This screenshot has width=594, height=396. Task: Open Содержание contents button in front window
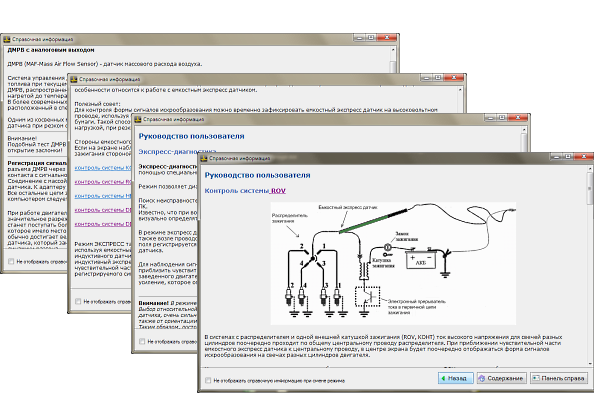(501, 378)
